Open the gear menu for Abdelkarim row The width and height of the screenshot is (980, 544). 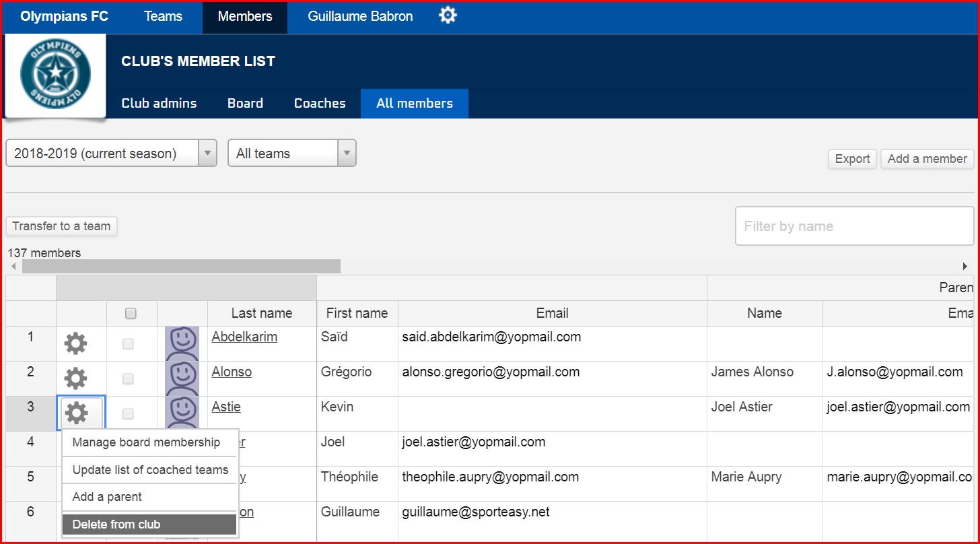coord(75,344)
